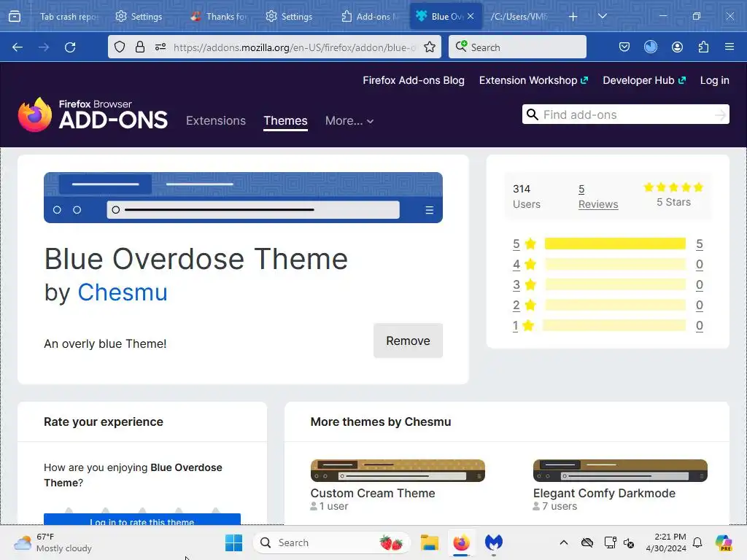Open the clock and date panel
747x560 pixels.
[666, 542]
